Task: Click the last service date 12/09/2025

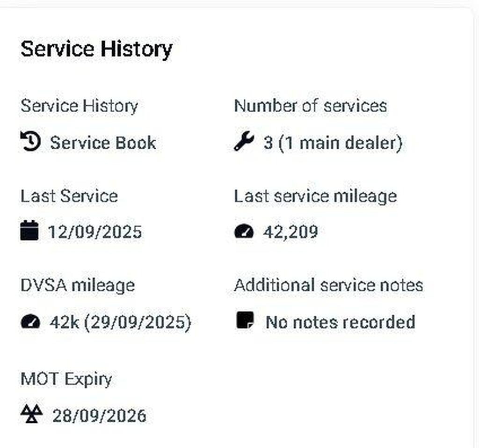Action: point(95,232)
